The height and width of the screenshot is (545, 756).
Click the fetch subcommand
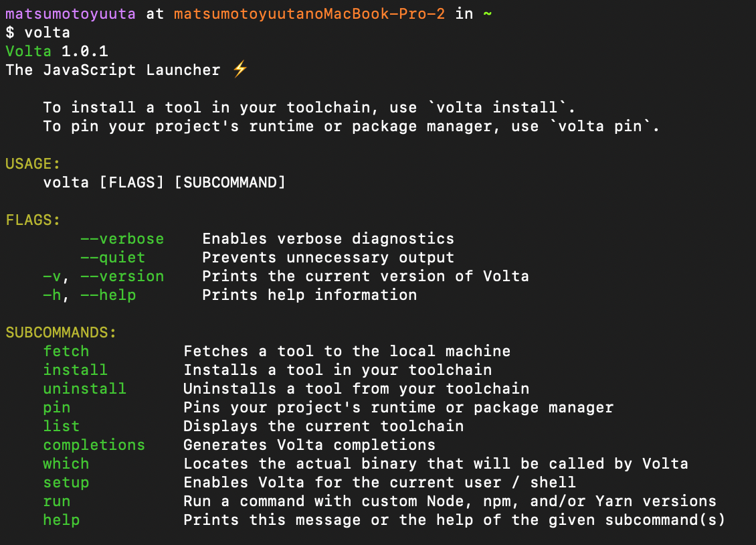[66, 351]
